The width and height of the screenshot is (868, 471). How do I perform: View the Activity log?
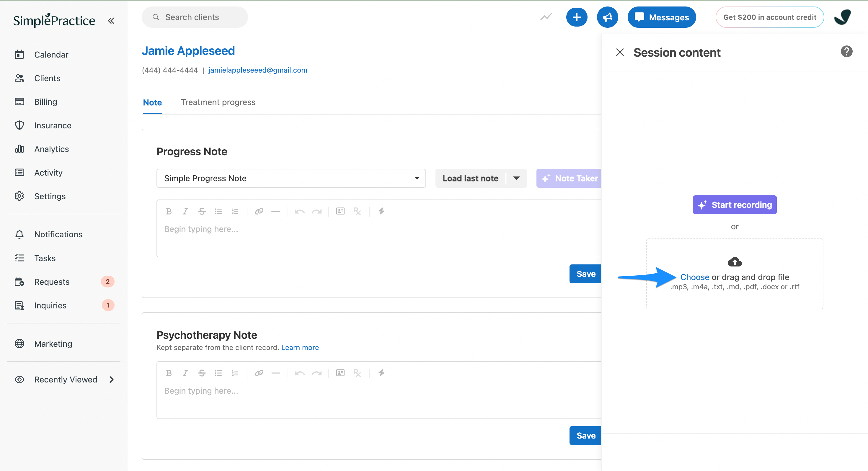point(48,173)
